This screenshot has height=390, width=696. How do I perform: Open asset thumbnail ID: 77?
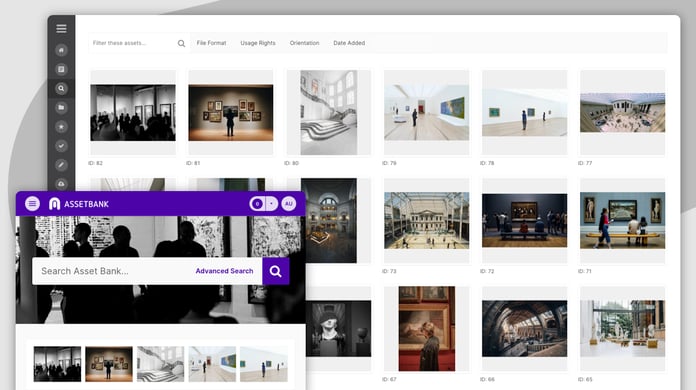click(x=622, y=113)
